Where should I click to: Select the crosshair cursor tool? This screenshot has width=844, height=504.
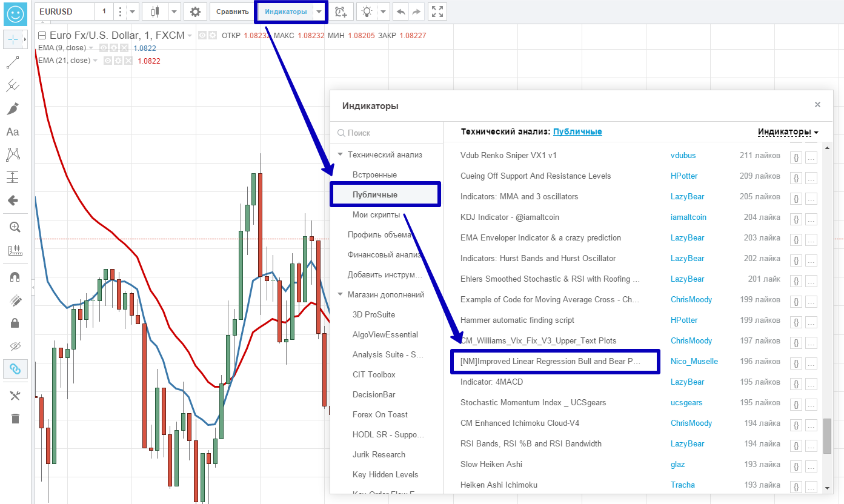click(13, 39)
